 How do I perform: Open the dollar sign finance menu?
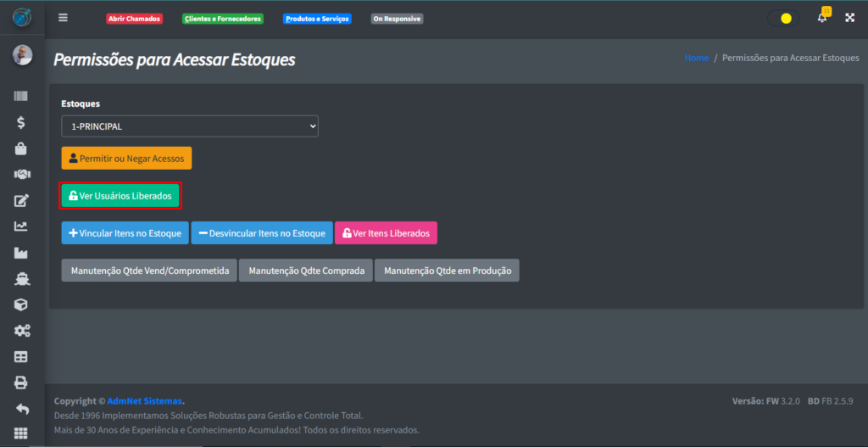click(x=21, y=122)
